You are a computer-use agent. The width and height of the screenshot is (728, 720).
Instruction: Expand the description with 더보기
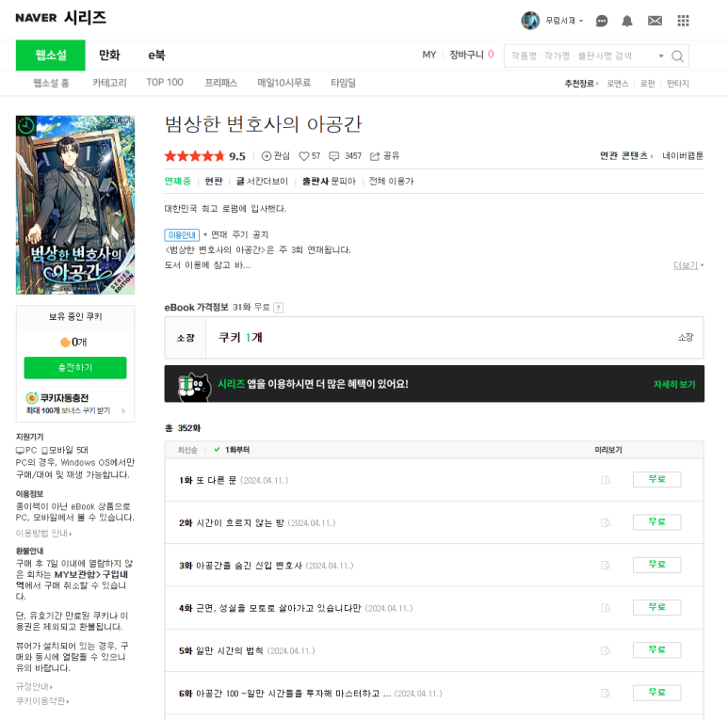click(x=688, y=265)
